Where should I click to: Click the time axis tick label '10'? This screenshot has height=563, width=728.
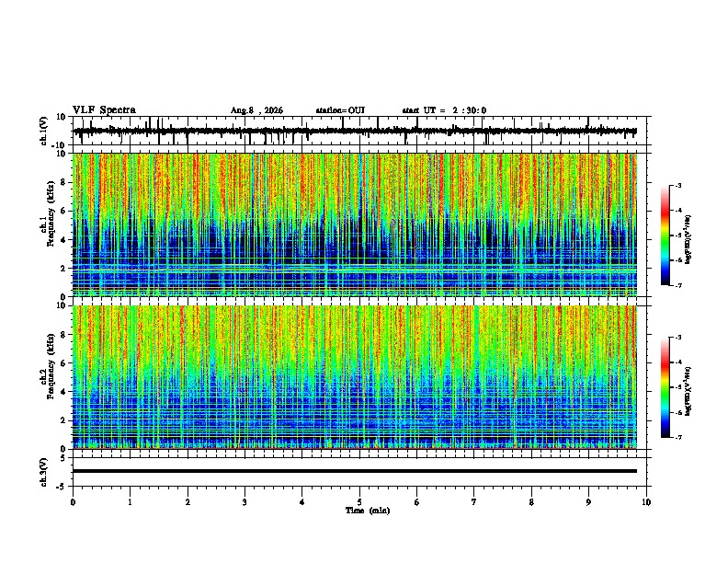point(646,502)
